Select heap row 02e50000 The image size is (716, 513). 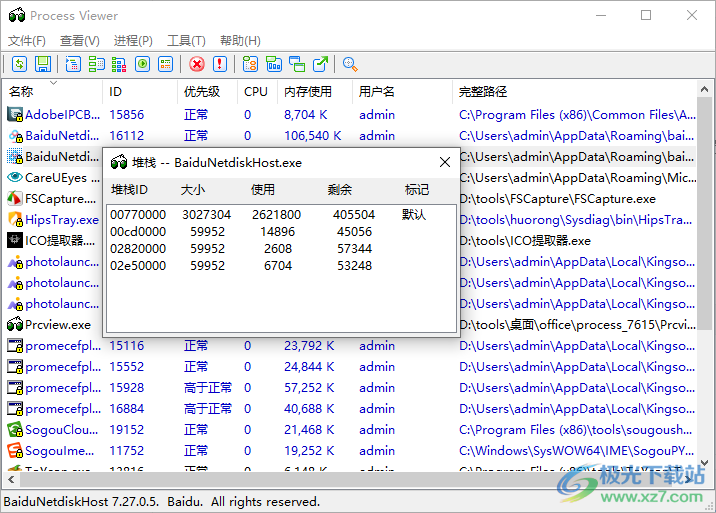tap(281, 265)
